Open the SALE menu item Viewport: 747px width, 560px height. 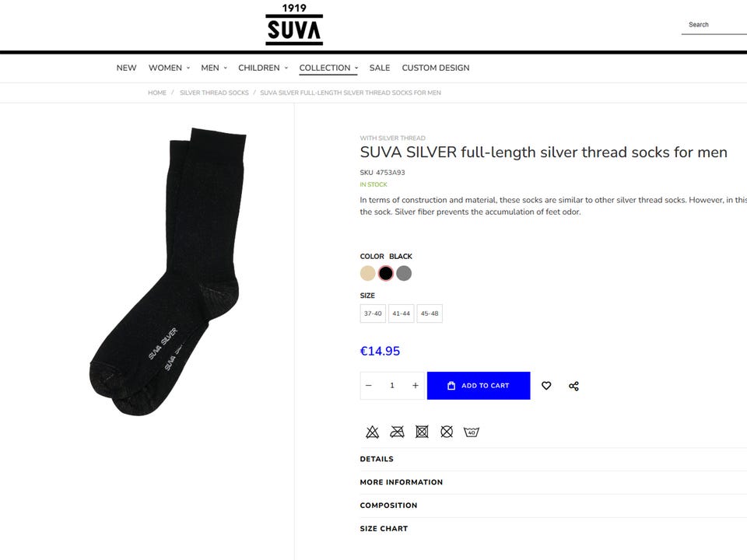[380, 68]
